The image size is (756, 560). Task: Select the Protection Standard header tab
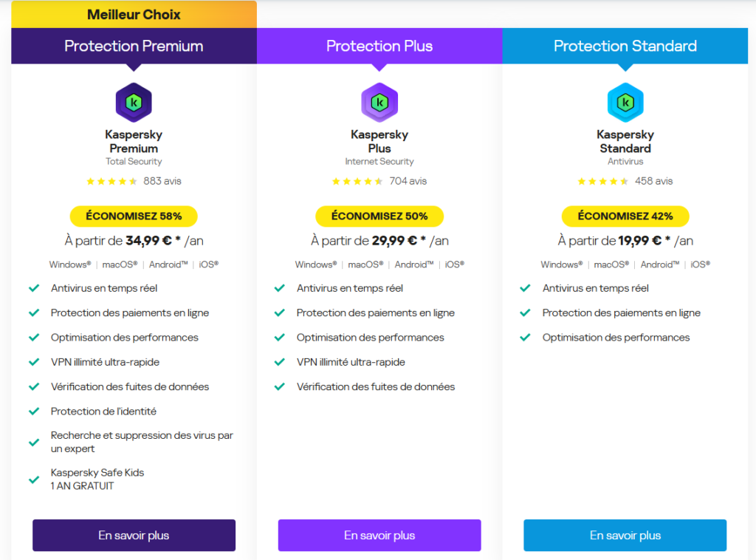[625, 46]
